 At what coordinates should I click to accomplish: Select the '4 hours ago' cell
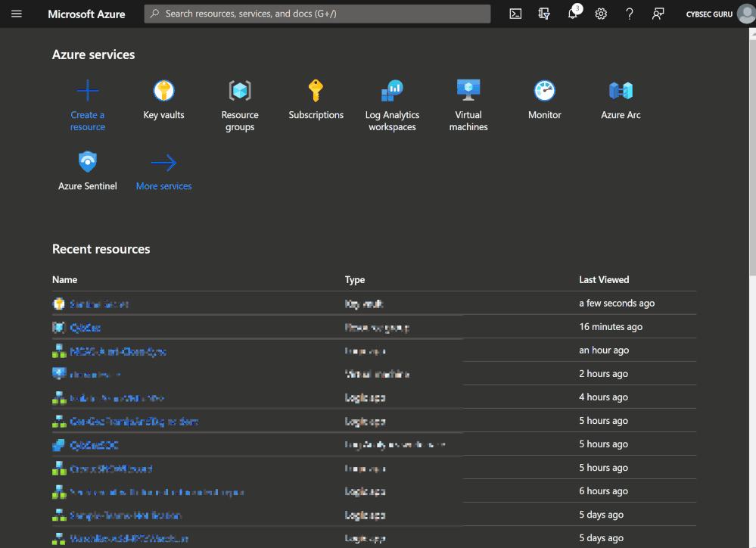(x=604, y=397)
